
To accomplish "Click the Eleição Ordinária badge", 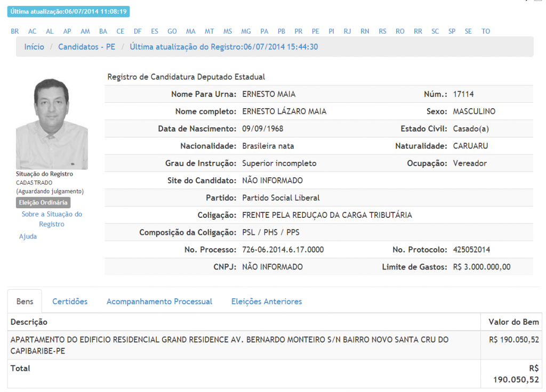I will pyautogui.click(x=43, y=202).
